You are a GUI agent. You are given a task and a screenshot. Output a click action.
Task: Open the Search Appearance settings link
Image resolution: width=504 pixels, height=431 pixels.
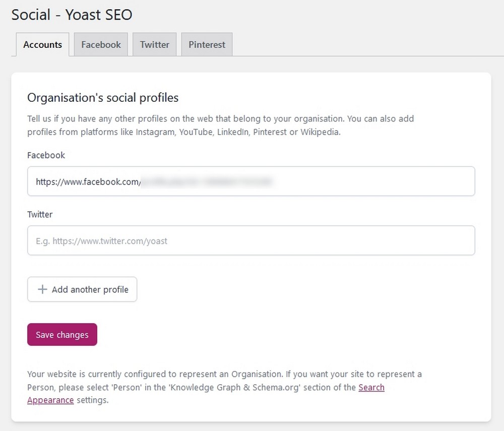pyautogui.click(x=371, y=387)
